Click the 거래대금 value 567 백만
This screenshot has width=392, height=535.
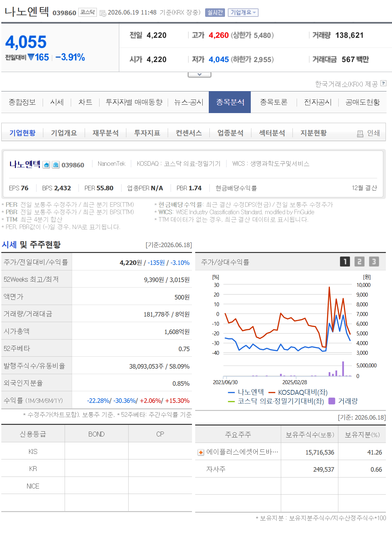coord(355,59)
